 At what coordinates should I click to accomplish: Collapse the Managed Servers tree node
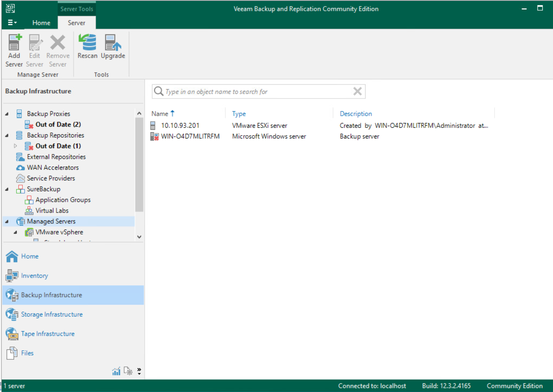click(6, 221)
